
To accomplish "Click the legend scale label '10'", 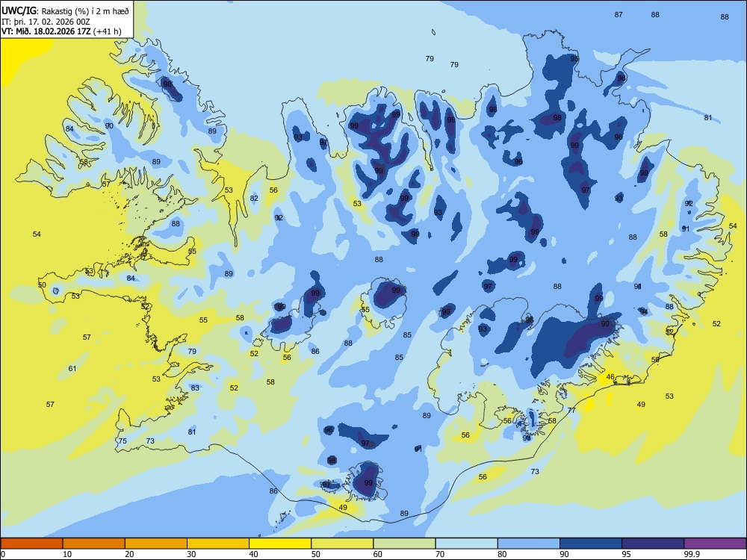I will pyautogui.click(x=67, y=554).
